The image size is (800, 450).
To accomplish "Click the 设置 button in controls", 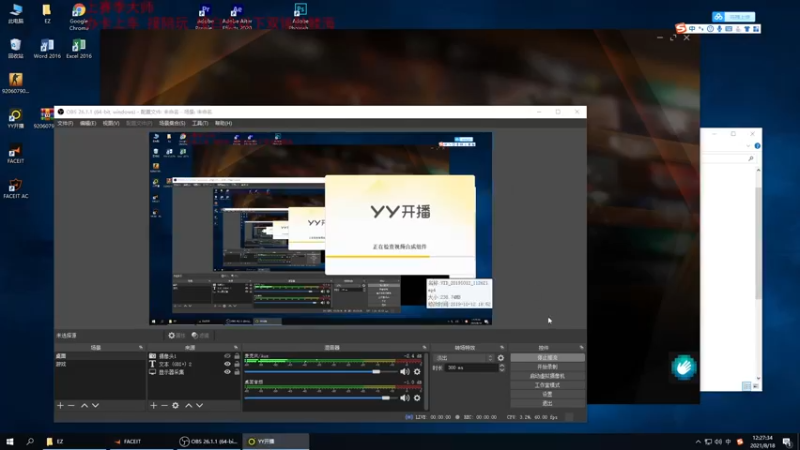I will [547, 394].
